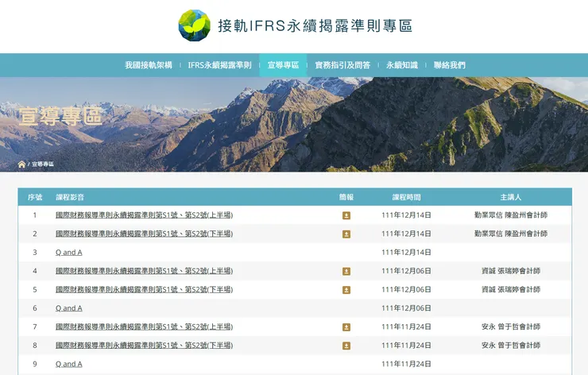Download slides for row 7 course

[346, 327]
